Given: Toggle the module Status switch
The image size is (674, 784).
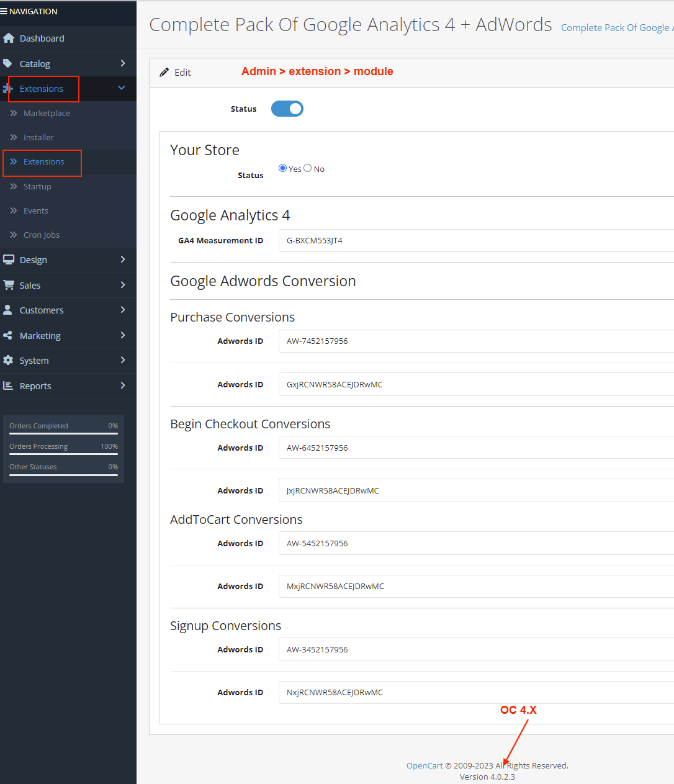Looking at the screenshot, I should tap(287, 109).
